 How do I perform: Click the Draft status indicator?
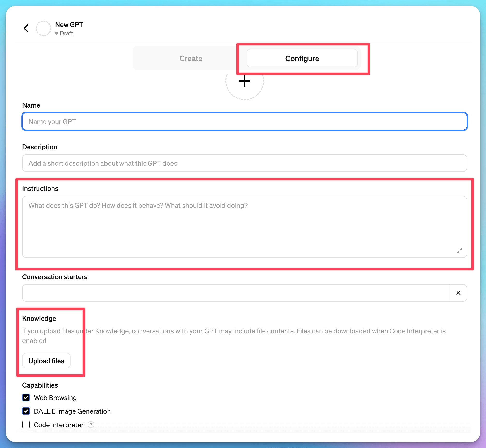[64, 33]
